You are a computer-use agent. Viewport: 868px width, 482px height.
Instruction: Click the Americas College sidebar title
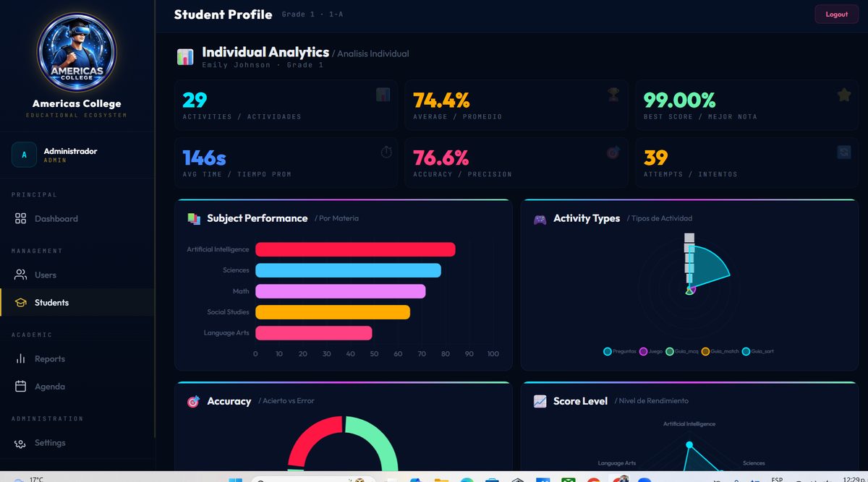click(77, 103)
